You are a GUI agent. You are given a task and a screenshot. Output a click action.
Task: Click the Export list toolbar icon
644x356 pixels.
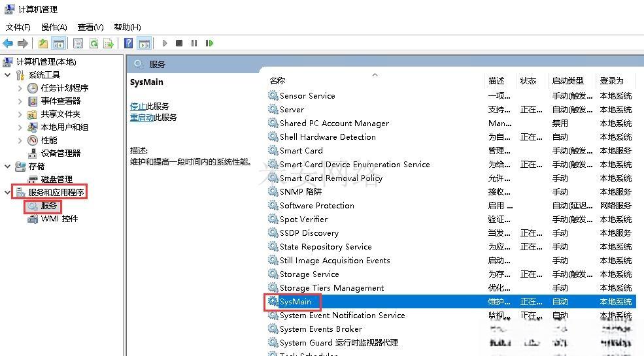click(109, 43)
